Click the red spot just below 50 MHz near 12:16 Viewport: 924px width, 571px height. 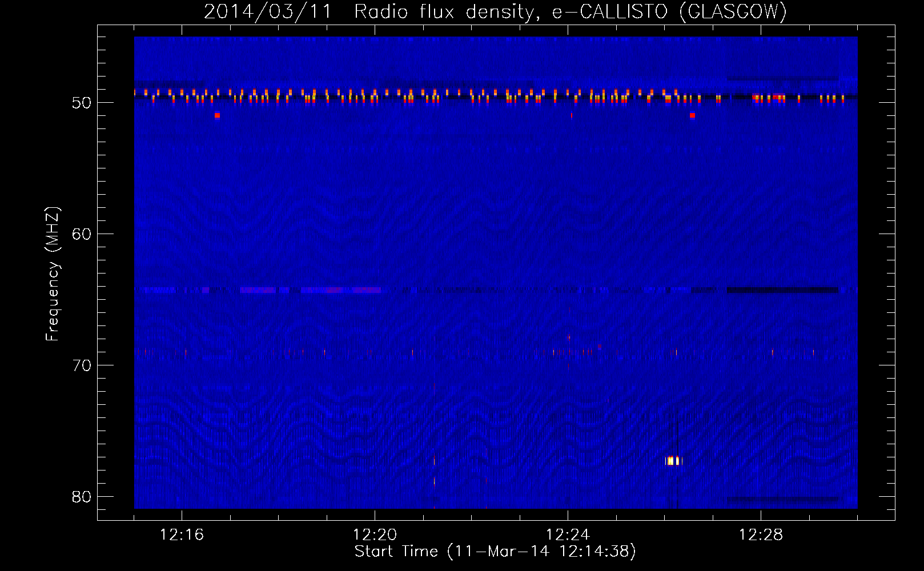217,115
